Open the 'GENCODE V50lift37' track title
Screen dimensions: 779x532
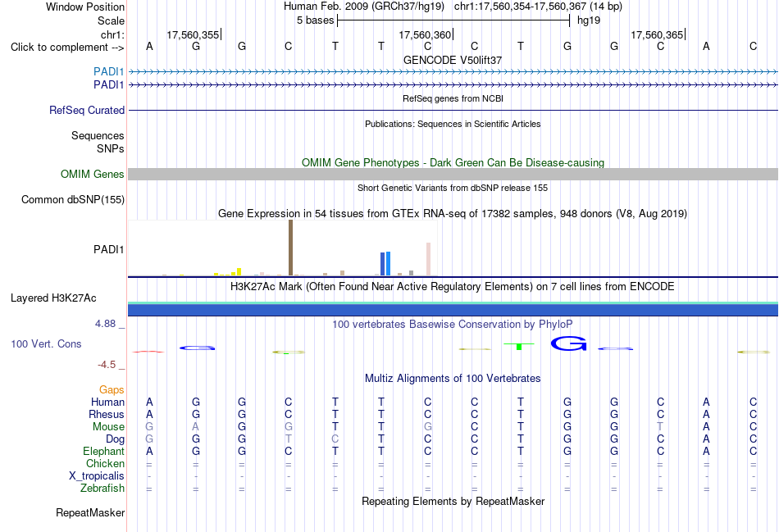(x=453, y=60)
